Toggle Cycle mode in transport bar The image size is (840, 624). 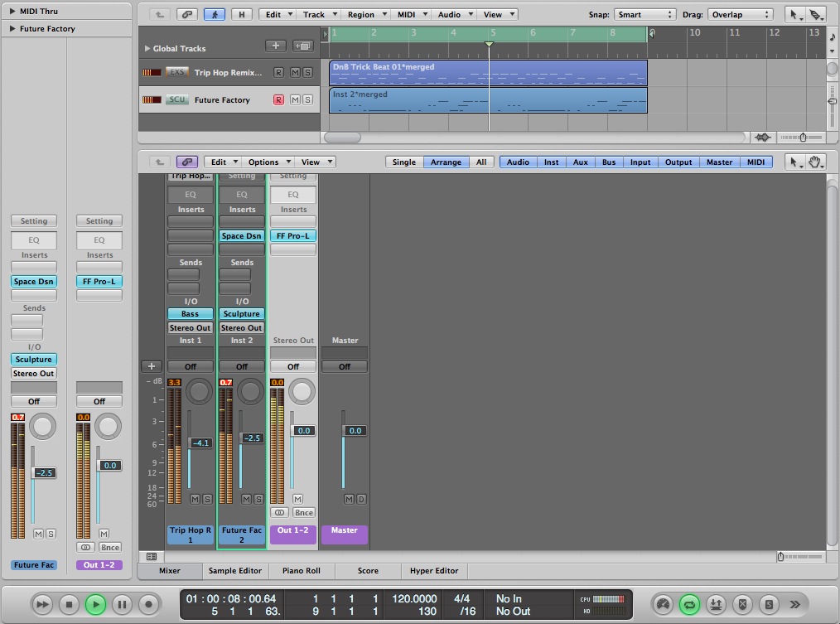[688, 604]
